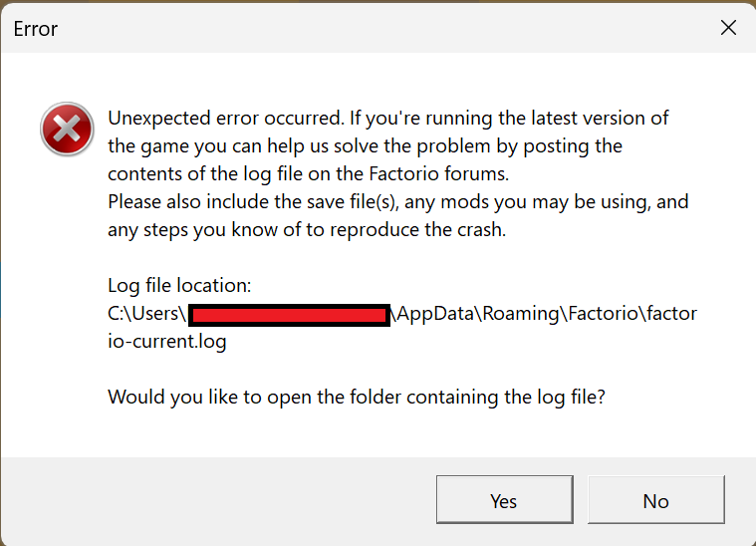Click the redacted red username bar

pos(289,315)
